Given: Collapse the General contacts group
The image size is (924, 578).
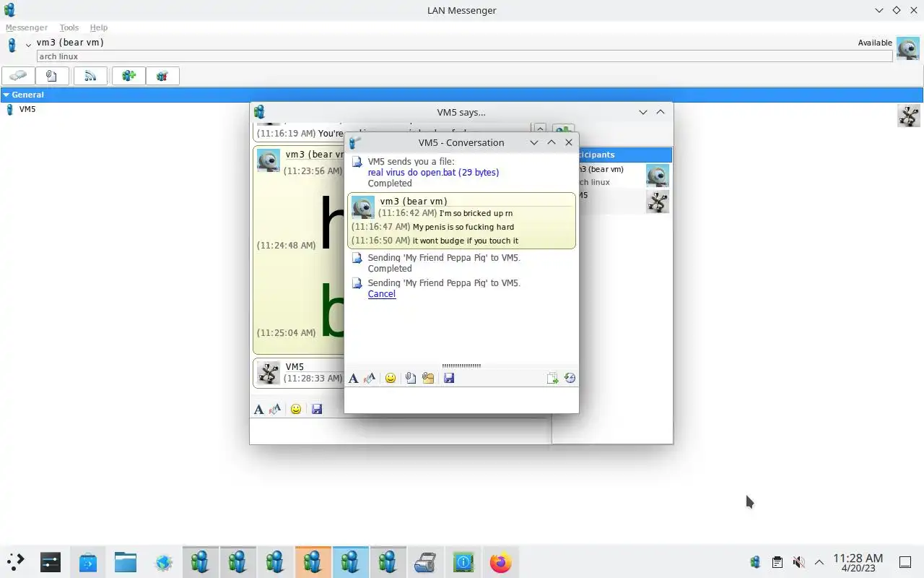Looking at the screenshot, I should [6, 95].
